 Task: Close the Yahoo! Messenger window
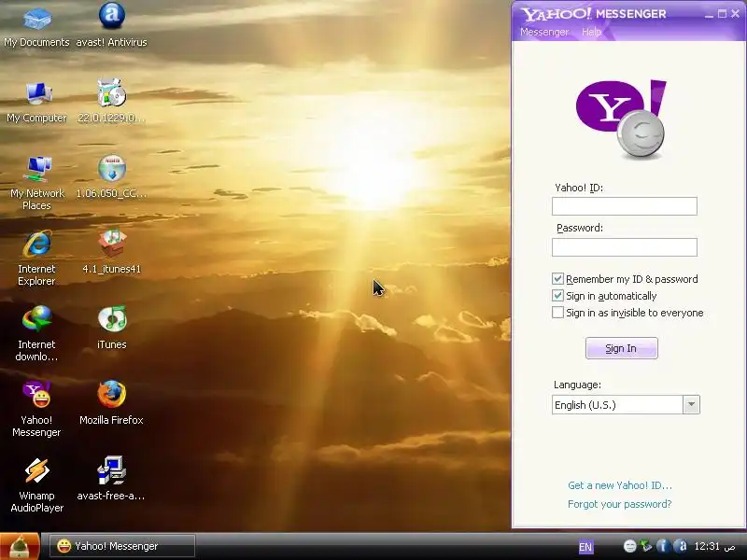tap(735, 14)
